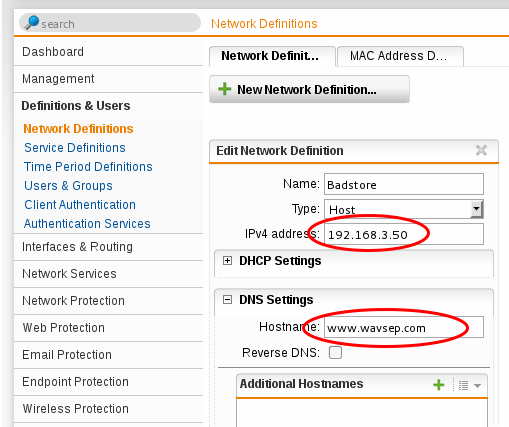Collapse the DNS Settings section

pos(227,300)
